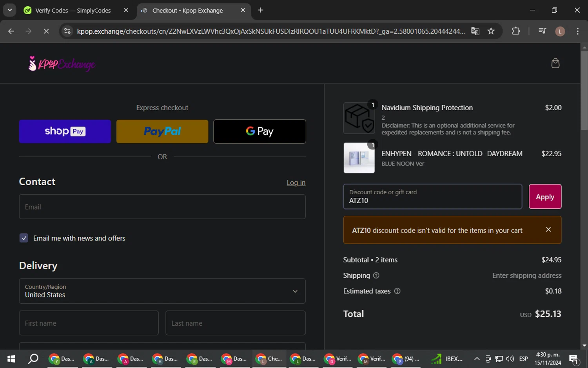Switch to the Che... Chrome taskbar window
This screenshot has width=588, height=368.
click(269, 359)
